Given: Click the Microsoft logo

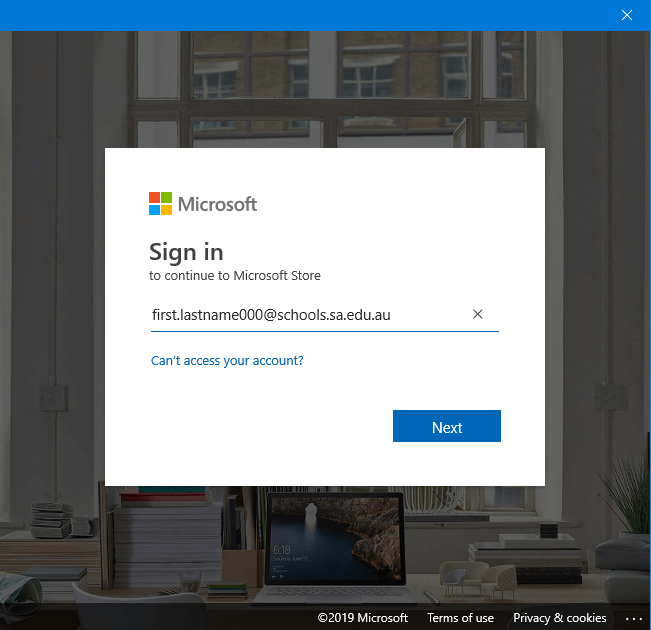Looking at the screenshot, I should coord(203,203).
